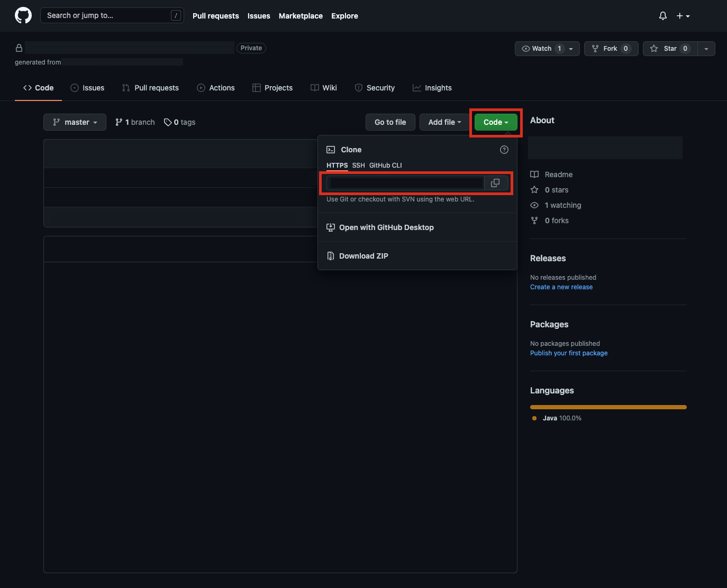Switch to the Wiki tab
Viewport: 727px width, 588px height.
tap(324, 88)
